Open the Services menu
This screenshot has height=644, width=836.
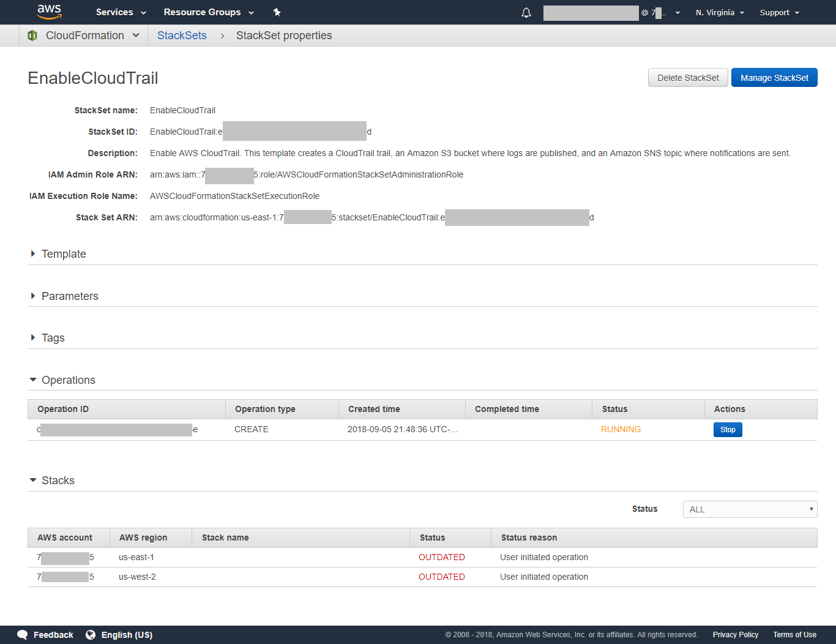point(121,12)
